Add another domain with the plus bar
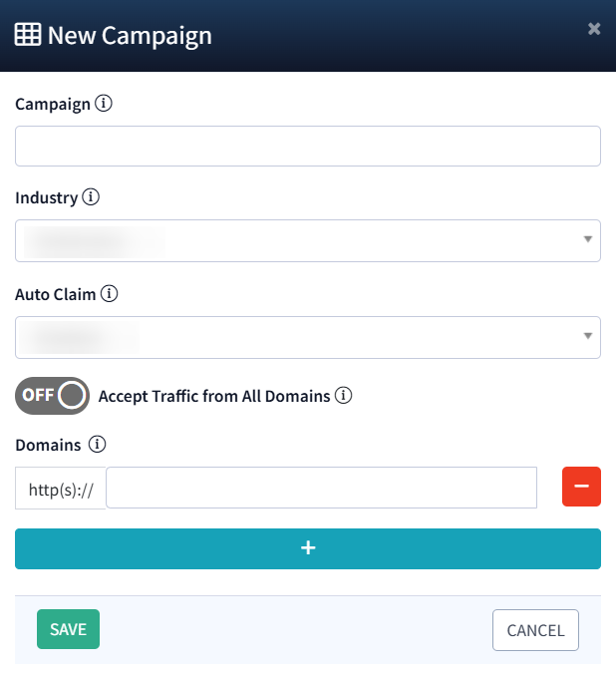This screenshot has height=678, width=616. [307, 548]
